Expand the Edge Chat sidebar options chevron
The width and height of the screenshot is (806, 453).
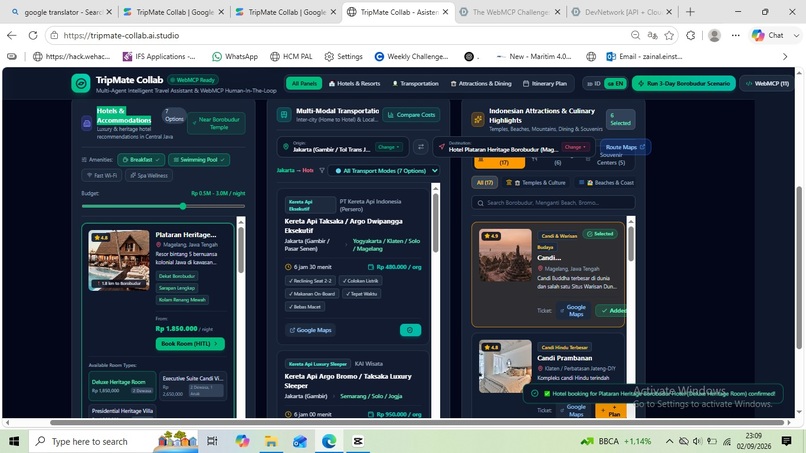(796, 35)
